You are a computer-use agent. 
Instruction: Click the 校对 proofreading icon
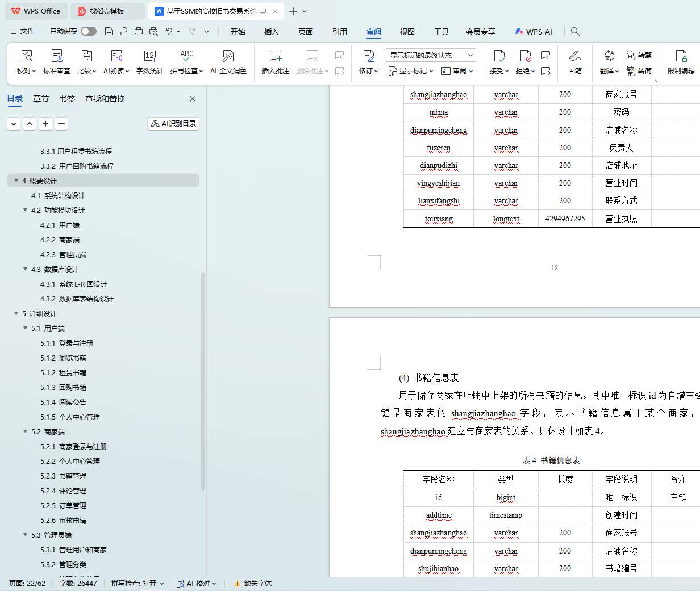tap(26, 56)
